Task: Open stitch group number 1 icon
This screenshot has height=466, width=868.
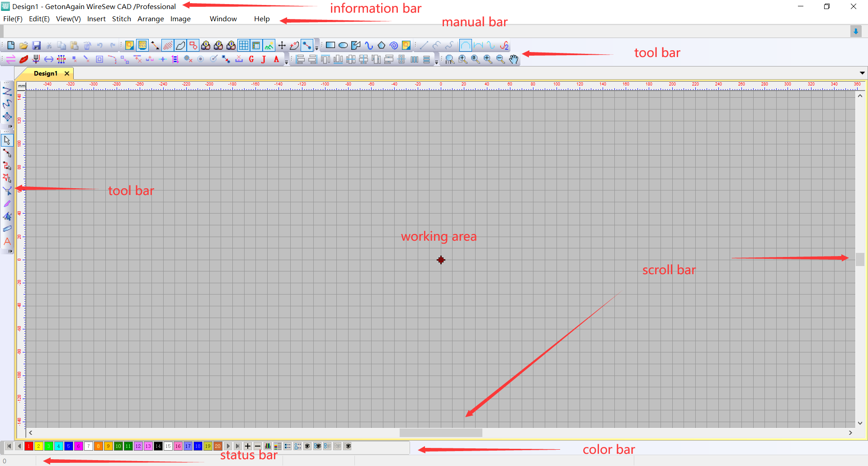Action: pyautogui.click(x=206, y=45)
